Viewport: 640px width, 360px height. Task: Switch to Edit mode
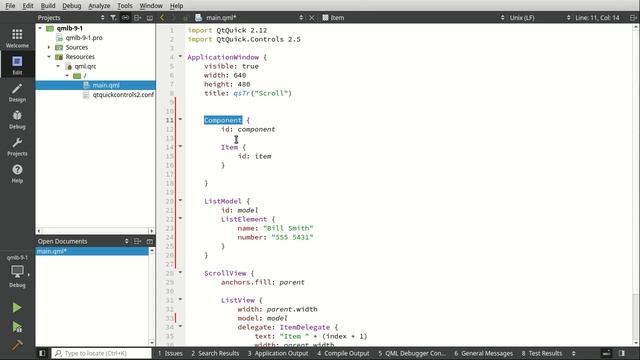(x=17, y=65)
